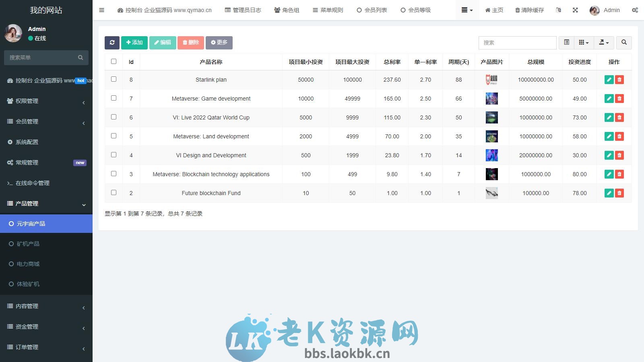Image resolution: width=644 pixels, height=362 pixels.
Task: Open the column visibility dropdown above the table
Action: pyautogui.click(x=583, y=43)
